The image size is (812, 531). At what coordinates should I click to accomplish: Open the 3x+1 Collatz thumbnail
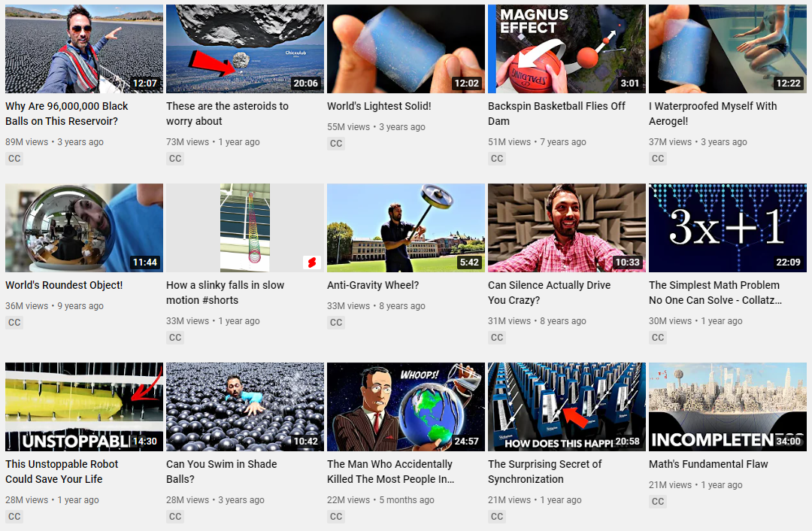728,228
